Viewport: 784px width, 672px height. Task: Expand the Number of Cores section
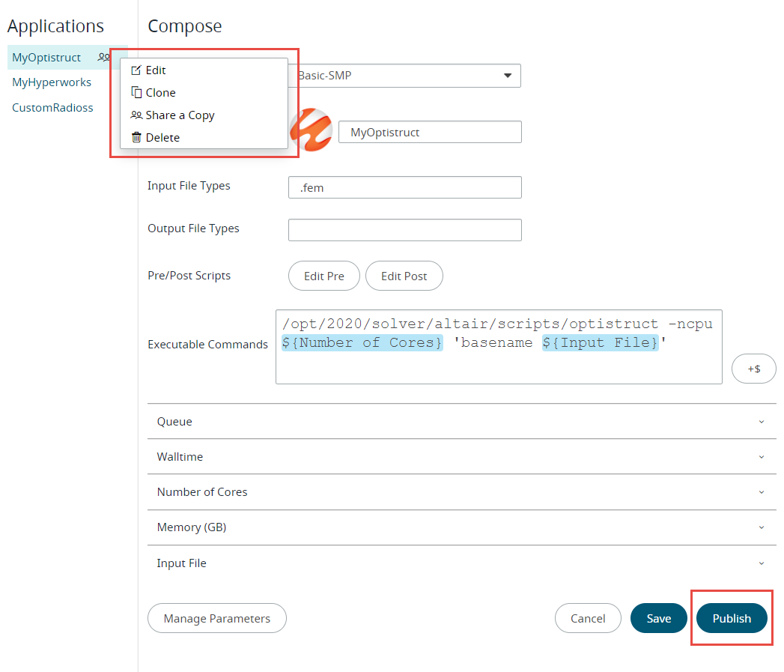point(461,492)
